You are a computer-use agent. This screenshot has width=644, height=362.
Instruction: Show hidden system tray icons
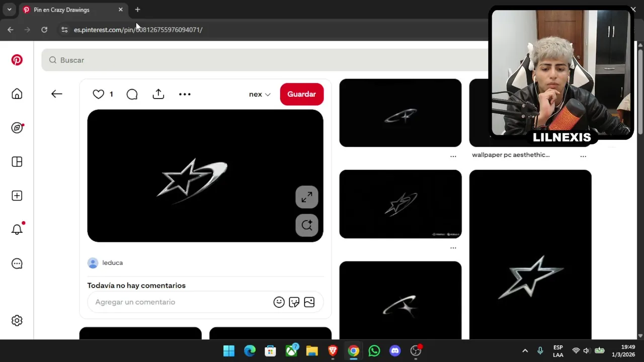click(525, 351)
